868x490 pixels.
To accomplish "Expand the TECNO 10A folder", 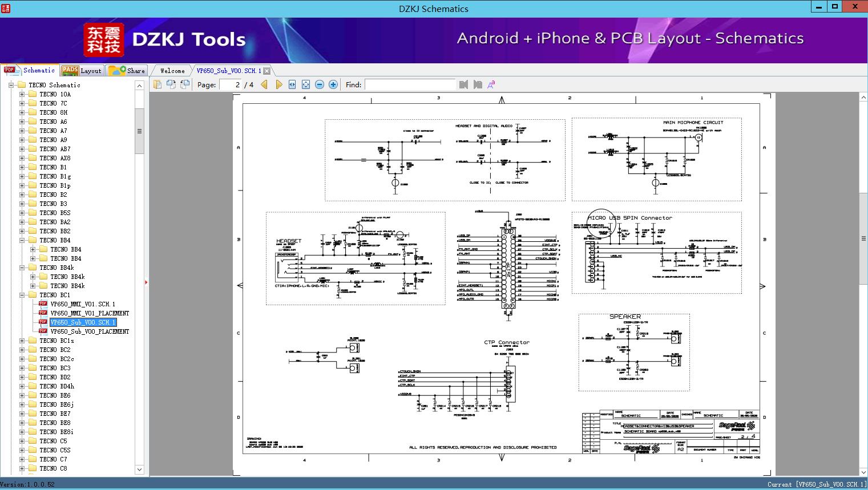I will [22, 94].
